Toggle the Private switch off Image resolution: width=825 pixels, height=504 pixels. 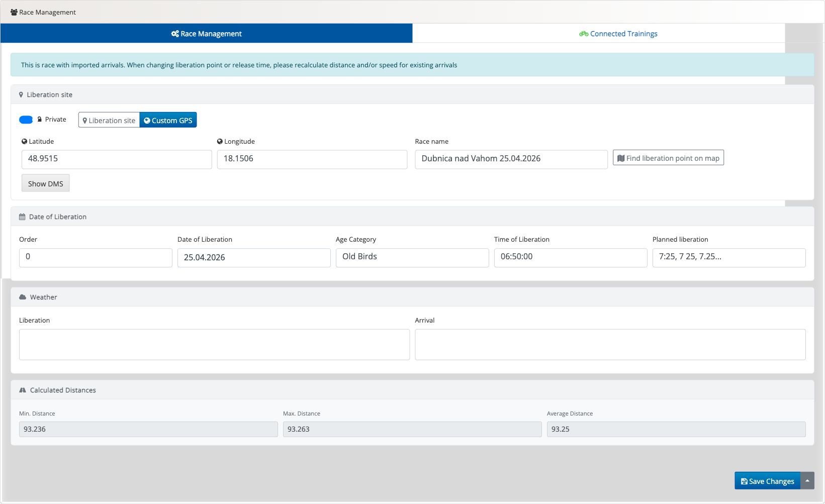[26, 120]
